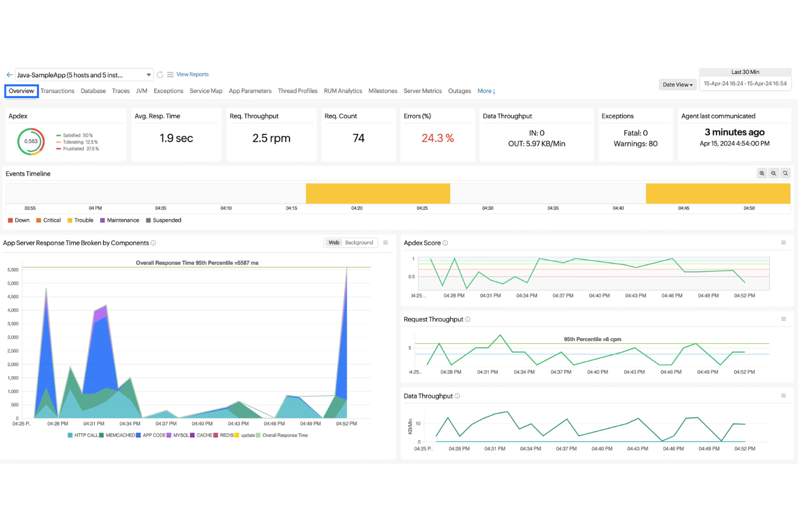The height and width of the screenshot is (532, 798).
Task: Open the Java-SampleApp application selector dropdown
Action: (x=148, y=74)
